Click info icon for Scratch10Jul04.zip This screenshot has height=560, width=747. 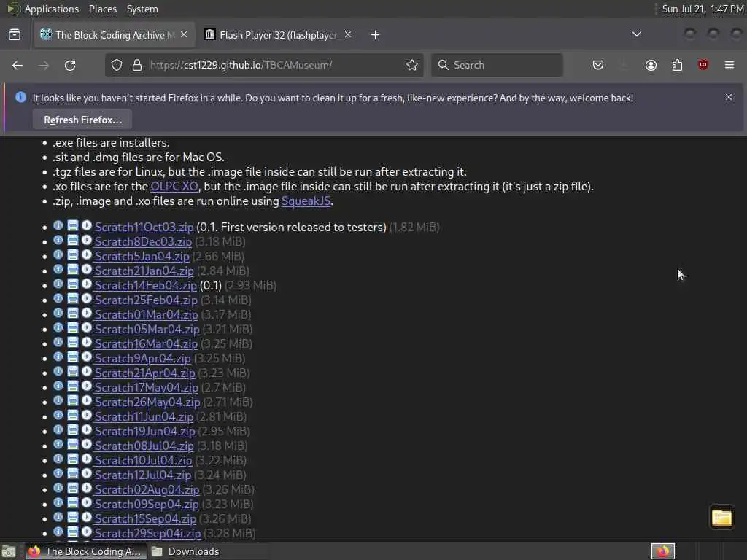coord(58,459)
